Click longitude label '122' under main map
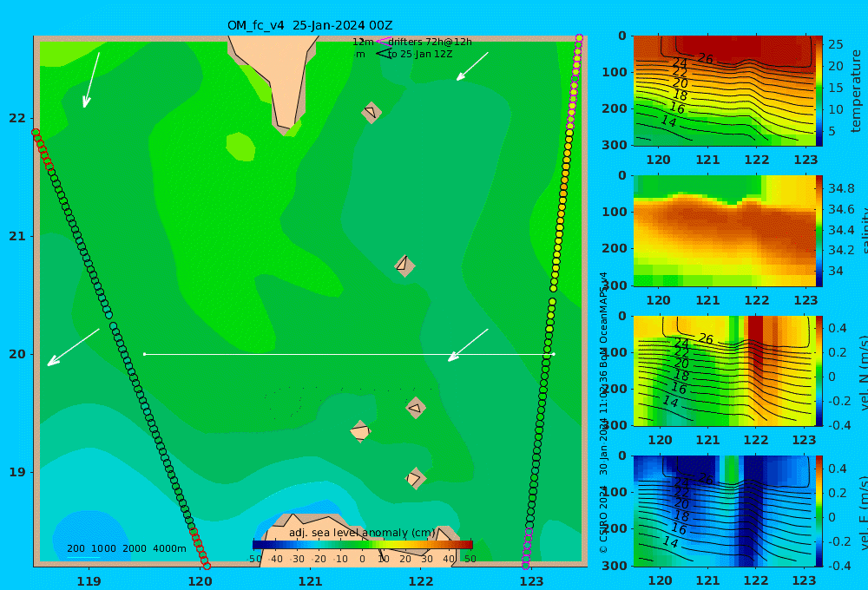868x590 pixels. [421, 581]
